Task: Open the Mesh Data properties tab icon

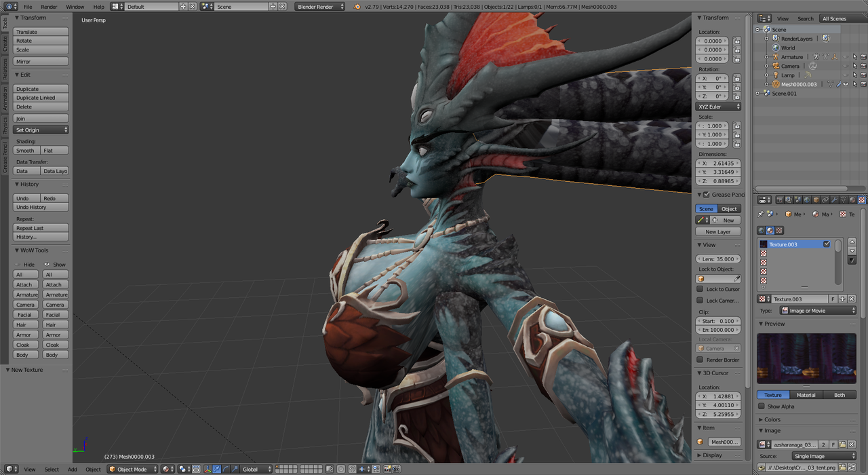Action: pyautogui.click(x=843, y=200)
